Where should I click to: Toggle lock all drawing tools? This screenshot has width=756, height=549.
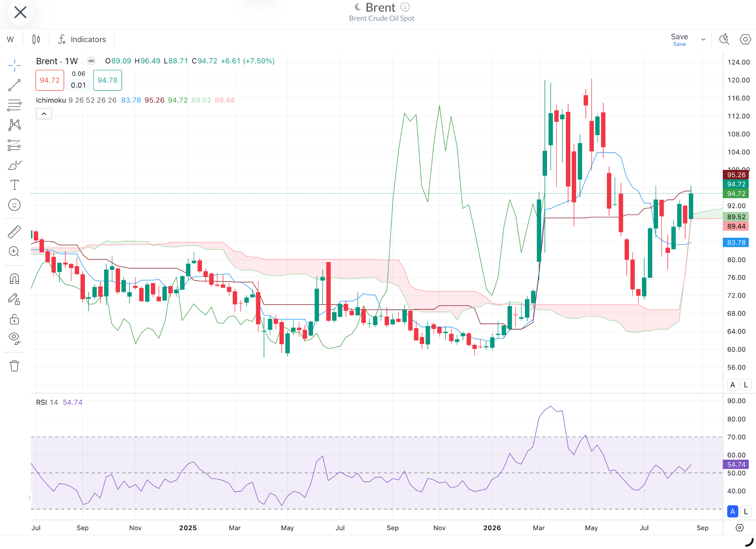[14, 319]
